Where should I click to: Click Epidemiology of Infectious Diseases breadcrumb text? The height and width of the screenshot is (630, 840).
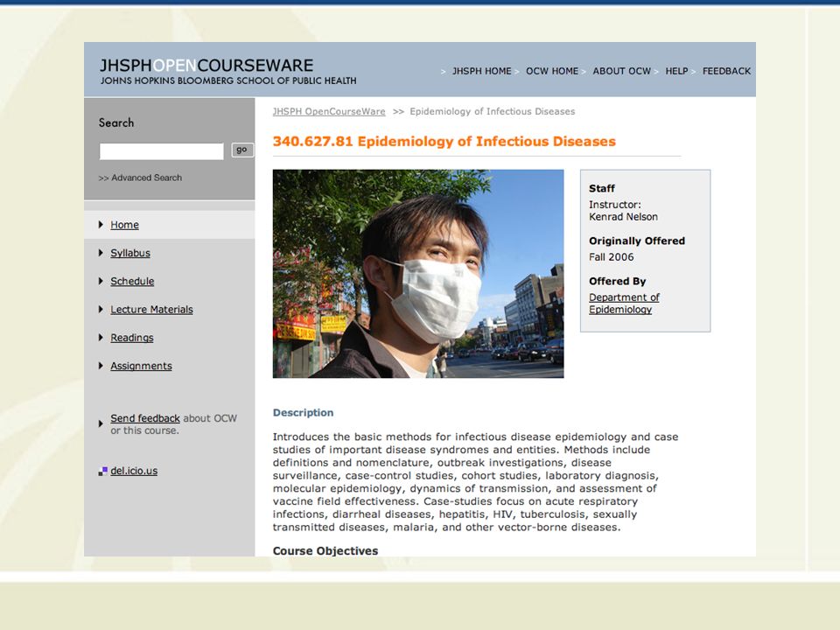point(493,111)
